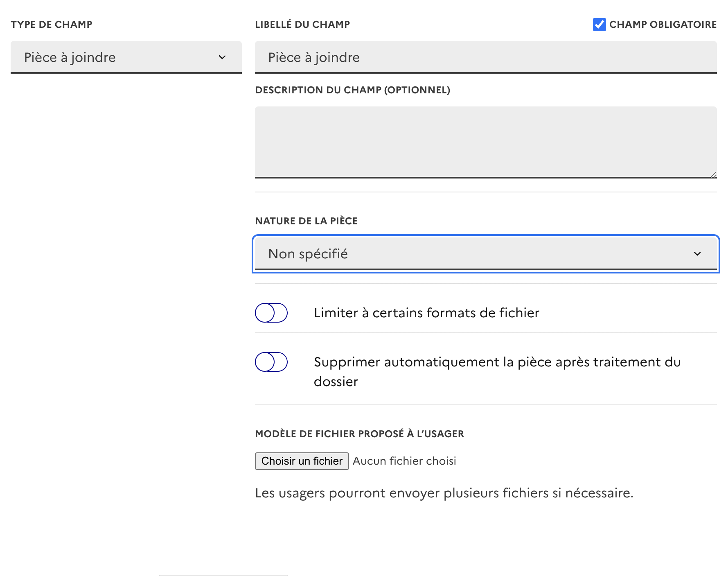728x576 pixels.
Task: Uncheck the Champ obligatoire checkbox
Action: (x=599, y=25)
